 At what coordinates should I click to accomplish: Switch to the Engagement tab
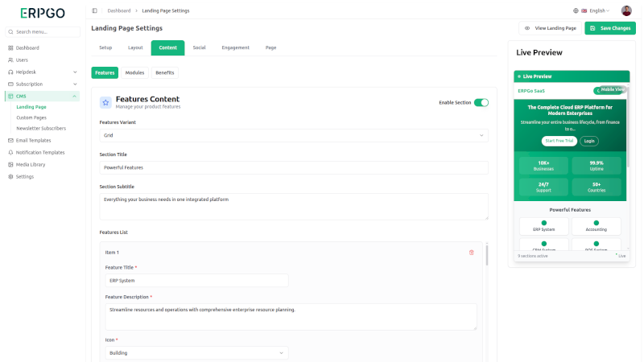(235, 47)
